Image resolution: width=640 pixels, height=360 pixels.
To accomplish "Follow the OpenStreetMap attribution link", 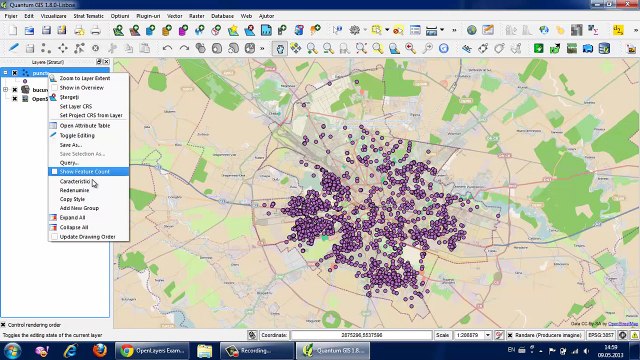I will coord(623,324).
